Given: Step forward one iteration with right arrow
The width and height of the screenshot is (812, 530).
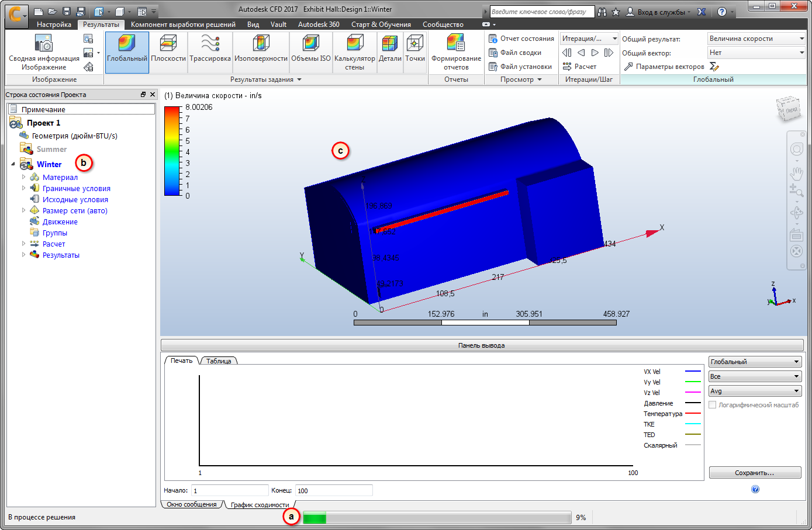Looking at the screenshot, I should click(595, 53).
